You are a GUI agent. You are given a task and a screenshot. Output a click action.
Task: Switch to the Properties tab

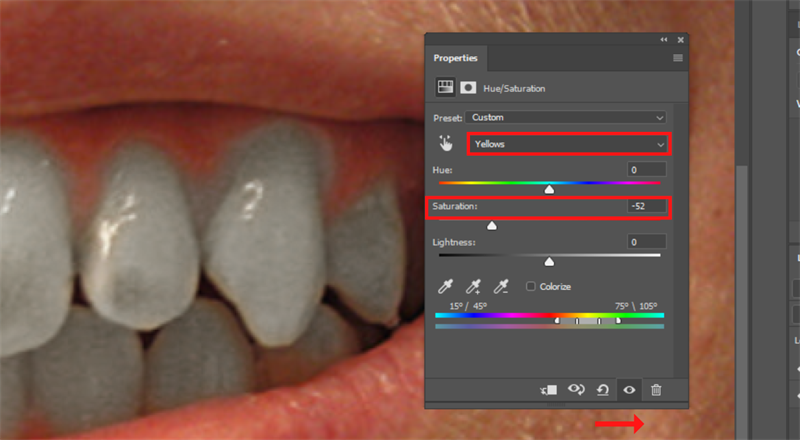coord(456,58)
